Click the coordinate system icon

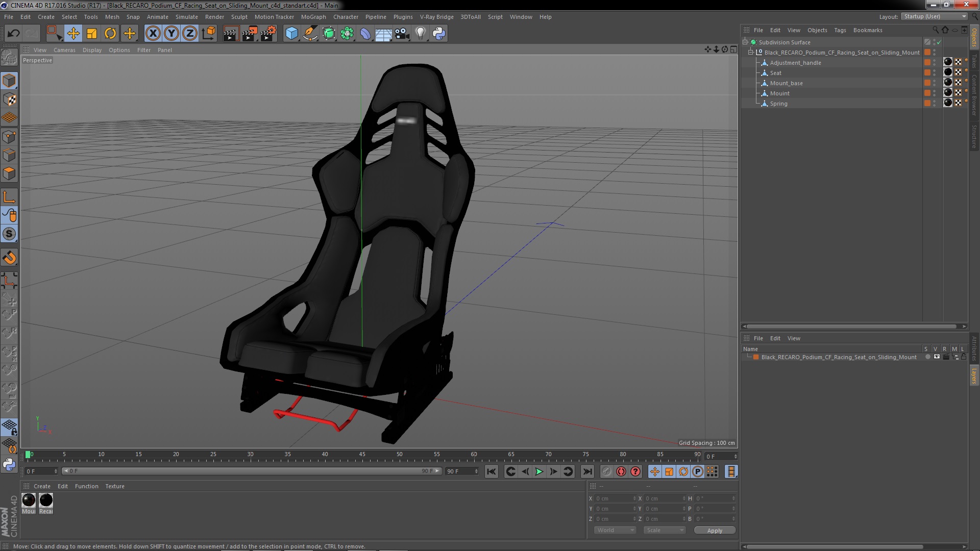(208, 34)
